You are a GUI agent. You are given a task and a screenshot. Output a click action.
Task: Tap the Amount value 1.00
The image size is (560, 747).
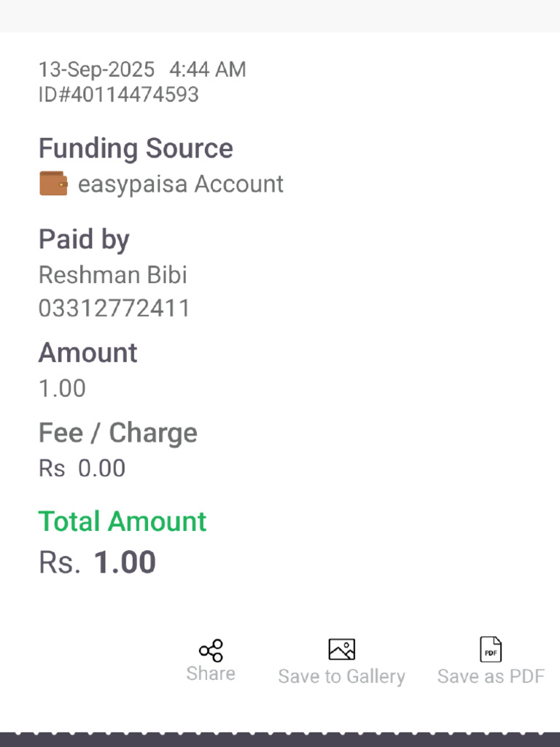click(63, 388)
